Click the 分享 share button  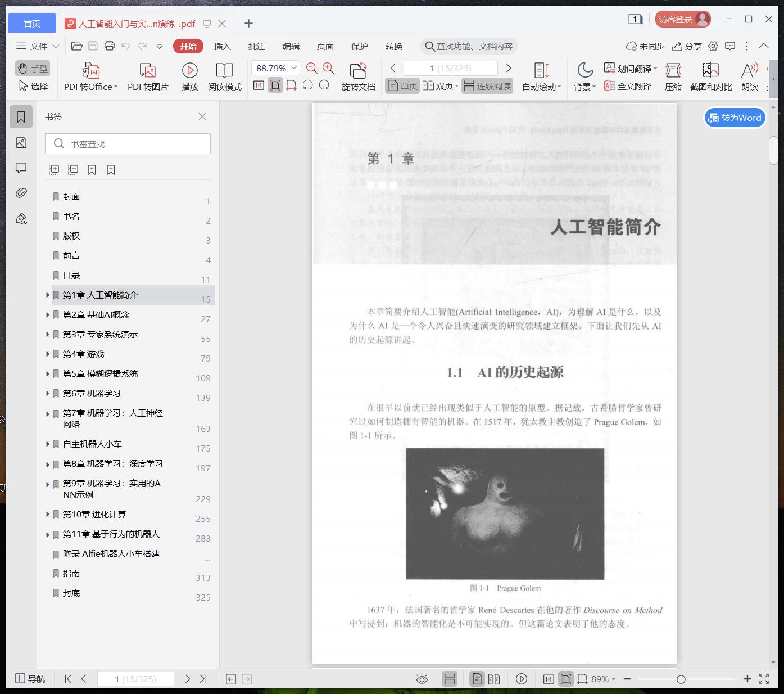(687, 46)
